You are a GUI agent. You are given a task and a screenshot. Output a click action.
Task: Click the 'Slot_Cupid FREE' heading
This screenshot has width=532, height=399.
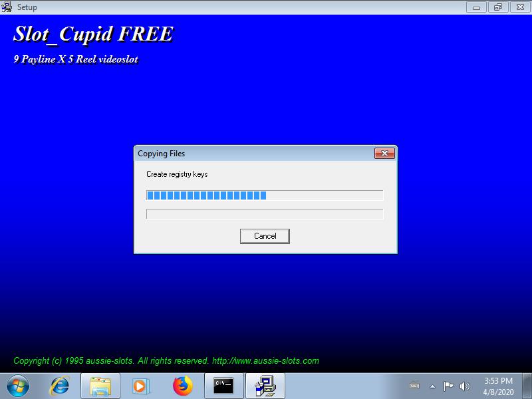93,35
